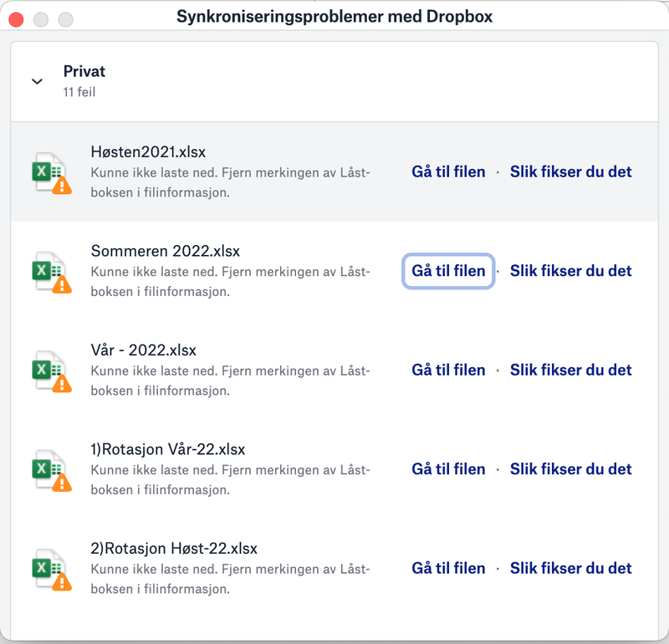
Task: Click the Excel icon for 2)Rotasjon Høst-22.xlsx
Action: coord(50,569)
